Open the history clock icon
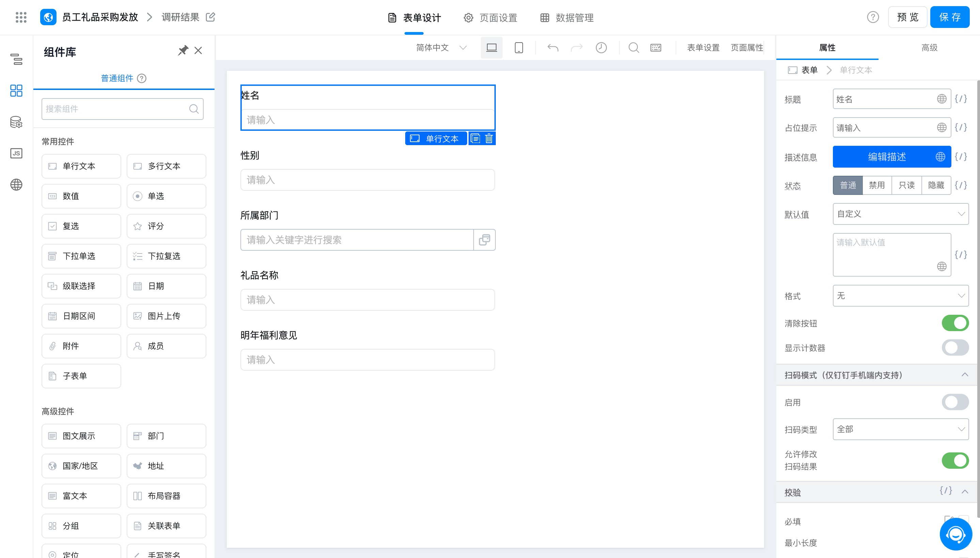 [601, 48]
